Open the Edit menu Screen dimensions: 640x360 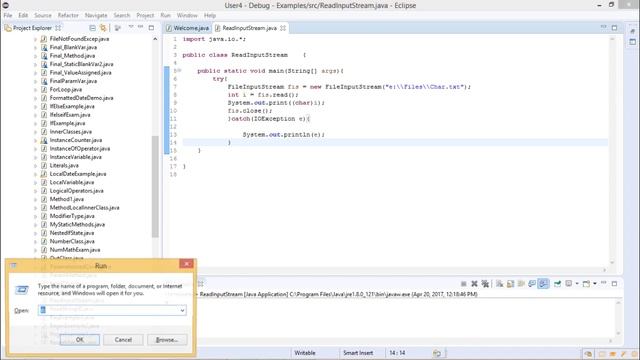23,15
